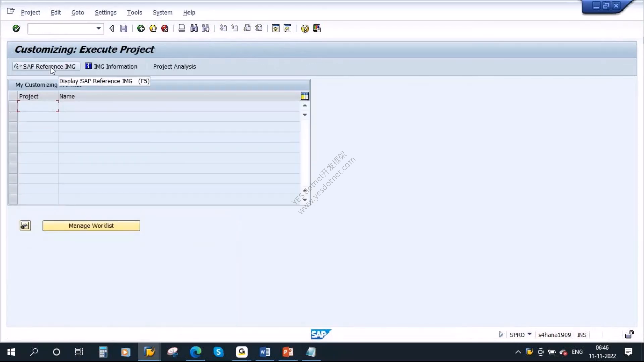Click the yellow Exit icon
The width and height of the screenshot is (644, 362).
click(x=153, y=28)
